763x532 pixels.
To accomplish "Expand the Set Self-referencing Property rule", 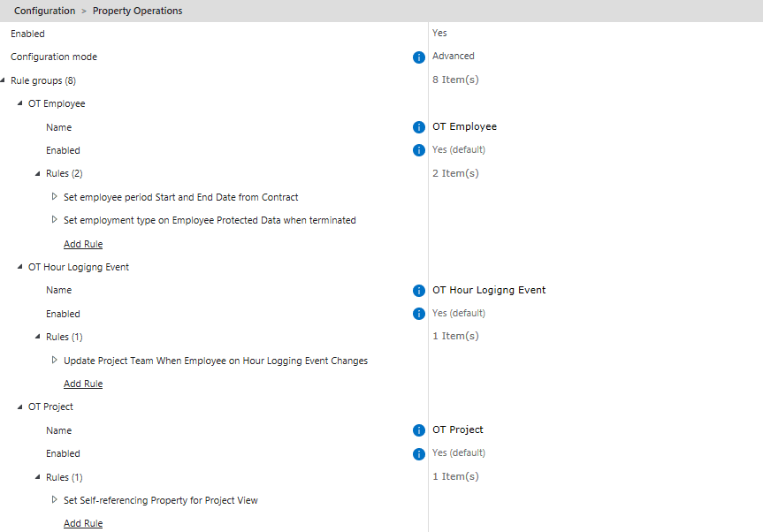I will pyautogui.click(x=55, y=500).
